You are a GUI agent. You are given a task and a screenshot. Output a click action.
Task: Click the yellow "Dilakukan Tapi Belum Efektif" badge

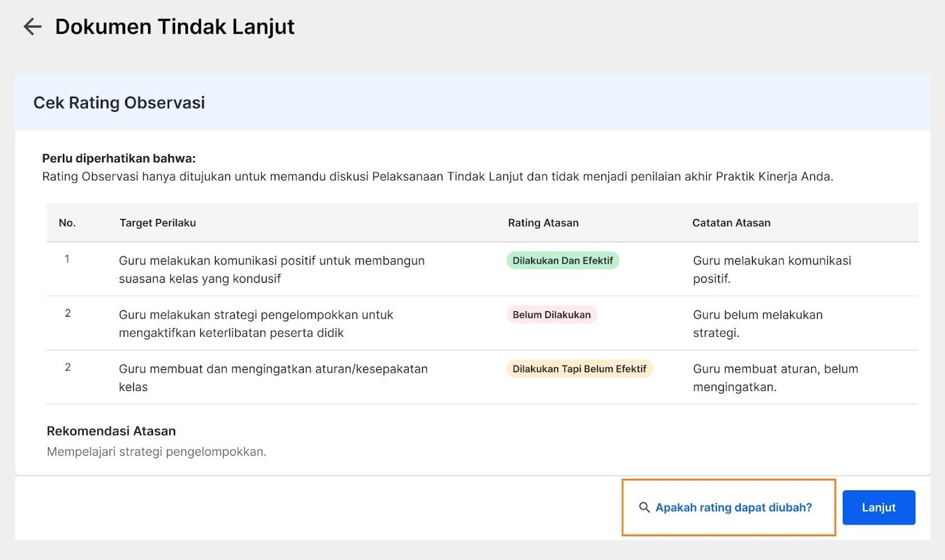579,369
